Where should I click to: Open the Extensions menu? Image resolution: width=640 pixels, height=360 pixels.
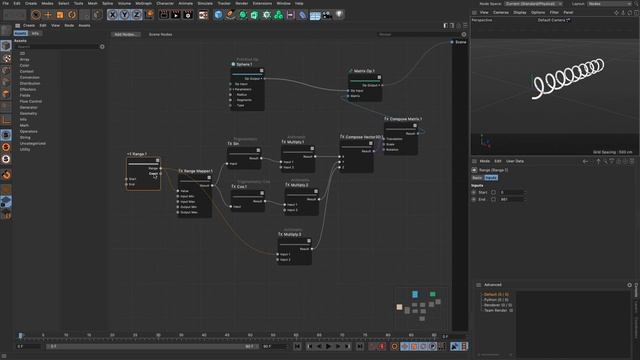coord(262,3)
